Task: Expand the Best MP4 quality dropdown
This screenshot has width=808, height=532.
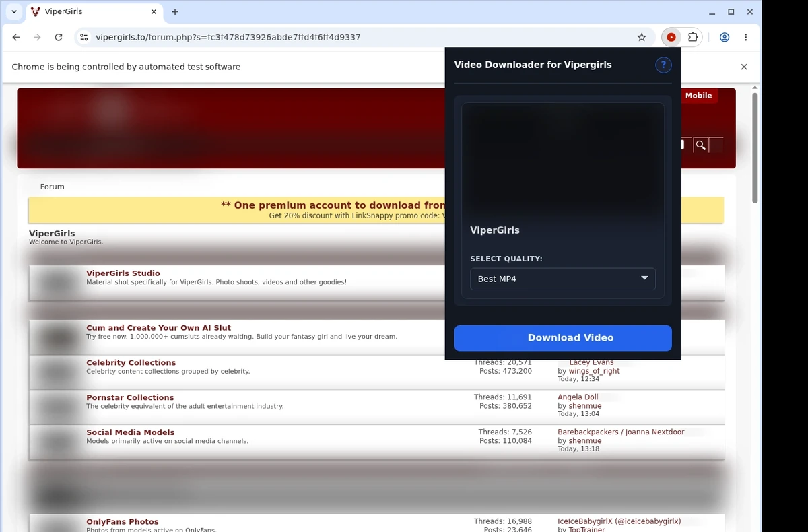Action: [x=563, y=279]
